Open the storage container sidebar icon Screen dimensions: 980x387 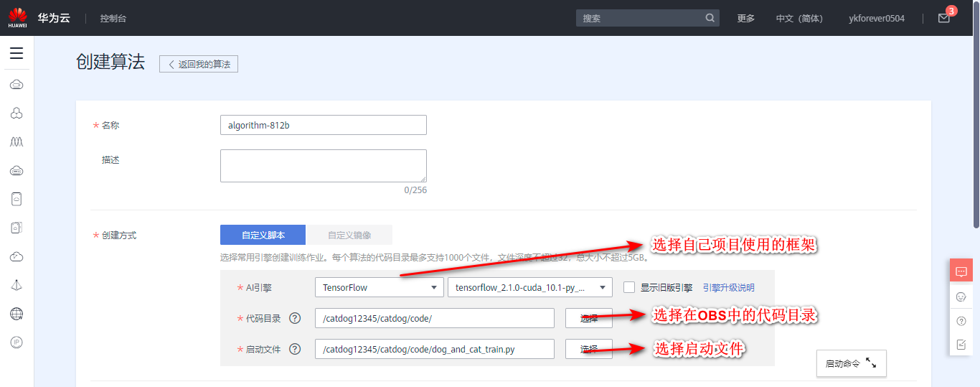17,199
